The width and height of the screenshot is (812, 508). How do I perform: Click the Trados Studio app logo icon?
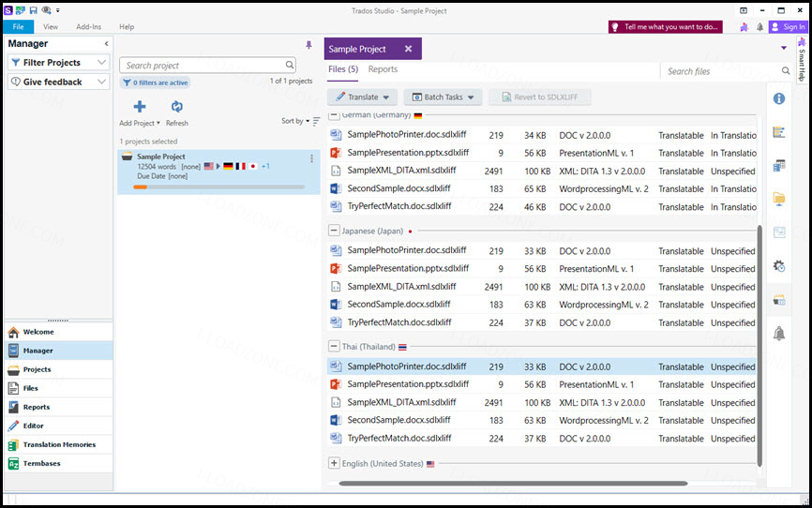pos(8,9)
